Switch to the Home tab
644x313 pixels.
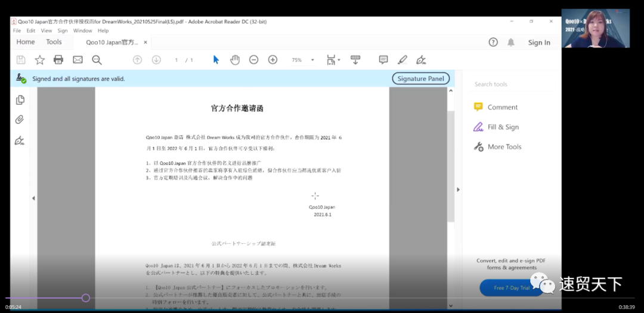pos(26,42)
